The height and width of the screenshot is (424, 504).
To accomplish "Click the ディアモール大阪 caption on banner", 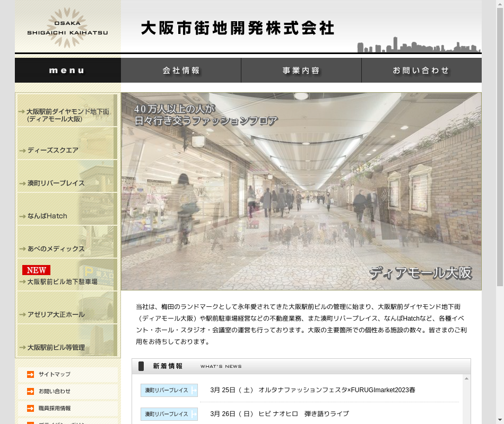I will (420, 273).
